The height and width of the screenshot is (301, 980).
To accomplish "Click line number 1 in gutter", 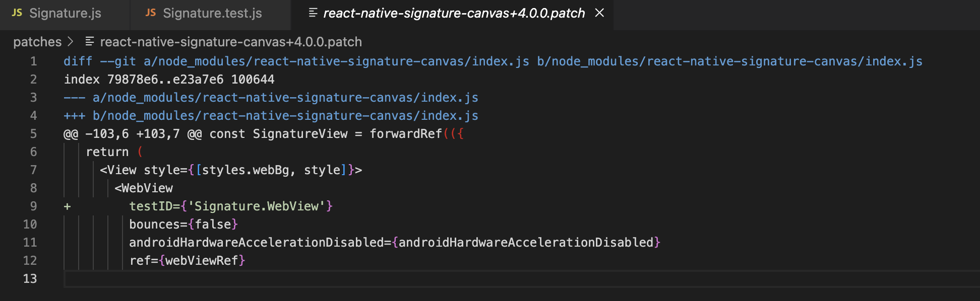I will tap(33, 61).
